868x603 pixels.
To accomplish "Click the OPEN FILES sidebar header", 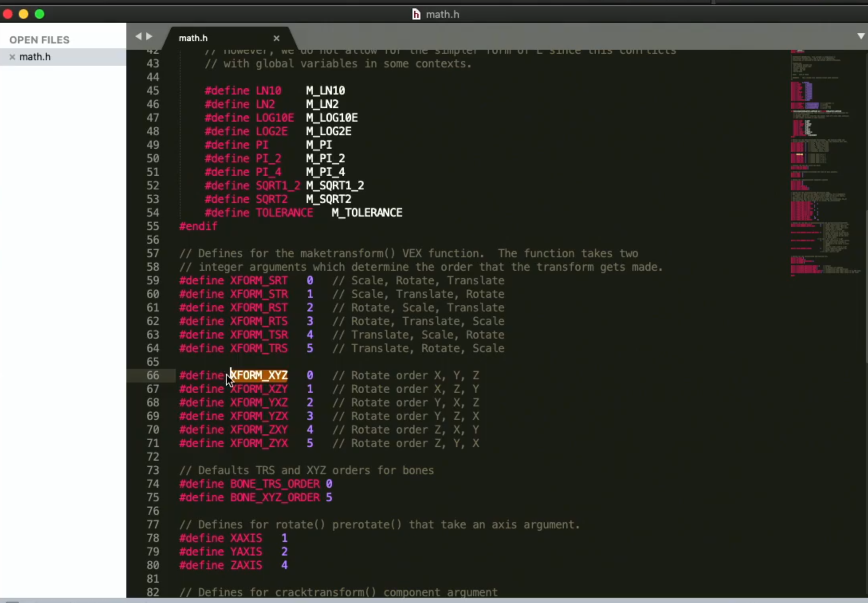I will [x=39, y=40].
